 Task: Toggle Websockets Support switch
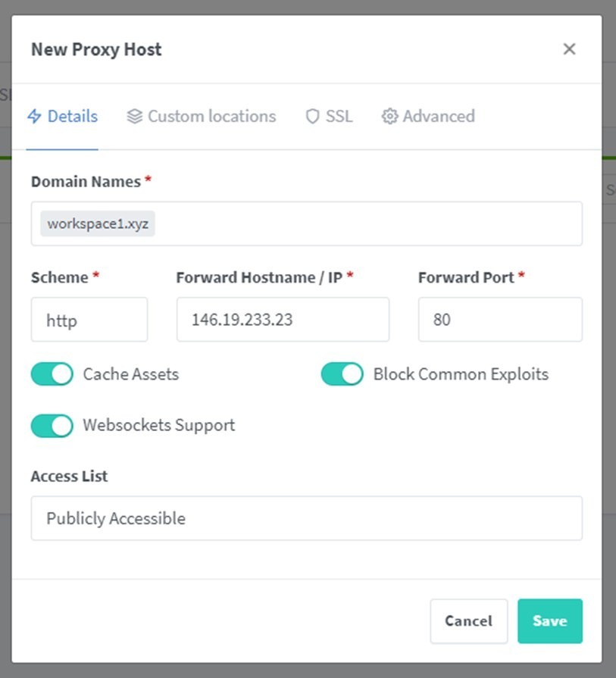point(52,426)
